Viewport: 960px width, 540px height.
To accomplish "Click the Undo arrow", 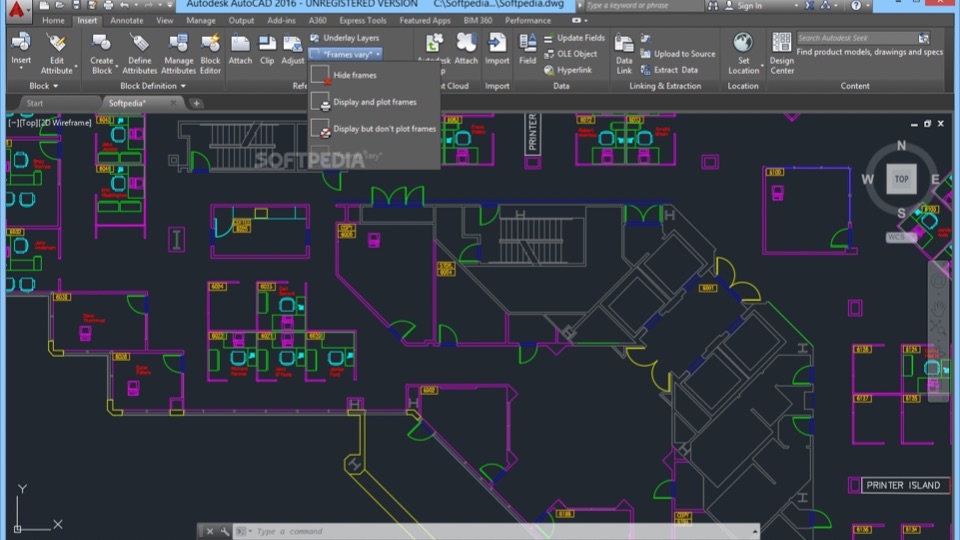I will pos(124,6).
